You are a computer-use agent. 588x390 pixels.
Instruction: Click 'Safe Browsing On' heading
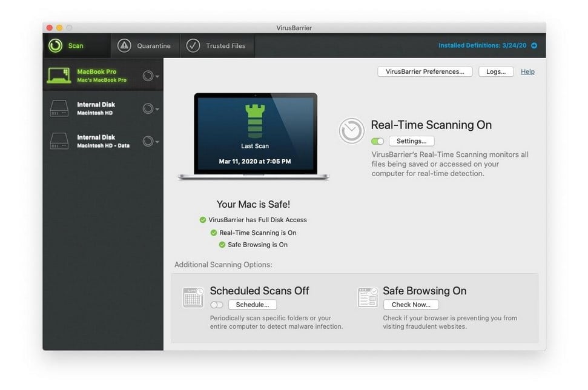[x=424, y=291]
